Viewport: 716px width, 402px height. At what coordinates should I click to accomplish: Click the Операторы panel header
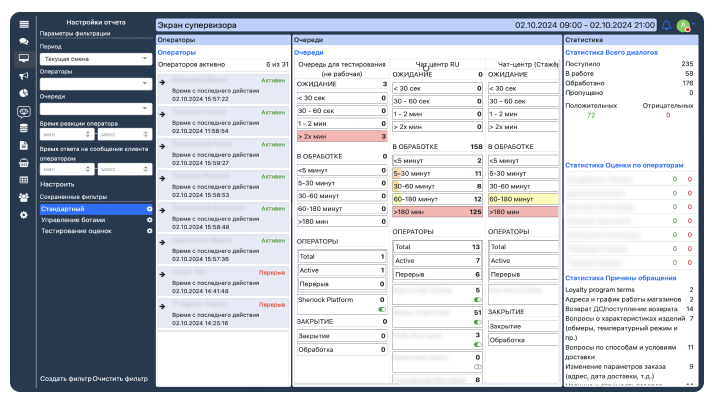[223, 40]
